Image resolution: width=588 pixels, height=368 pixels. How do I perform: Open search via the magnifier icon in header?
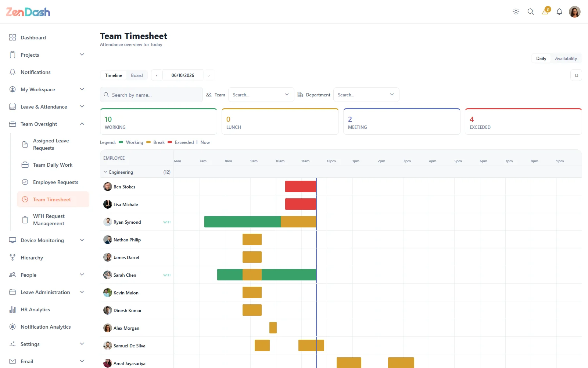point(531,12)
